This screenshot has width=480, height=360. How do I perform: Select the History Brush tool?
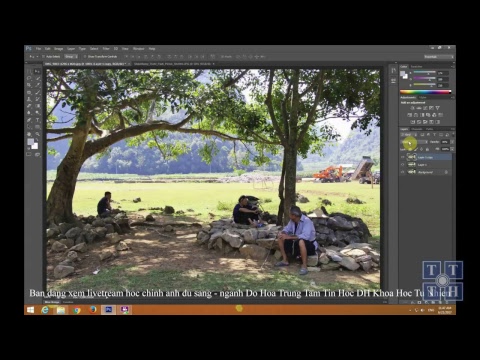(37, 99)
